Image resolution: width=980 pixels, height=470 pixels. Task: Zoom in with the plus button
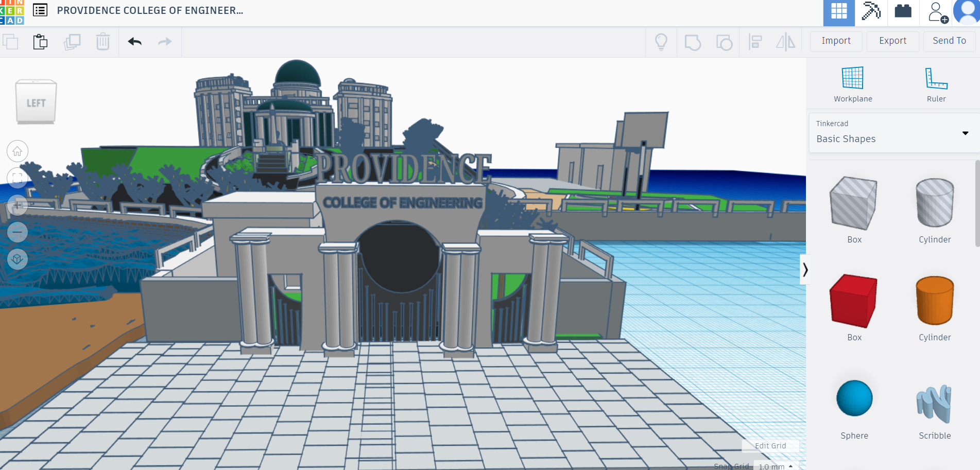[18, 205]
